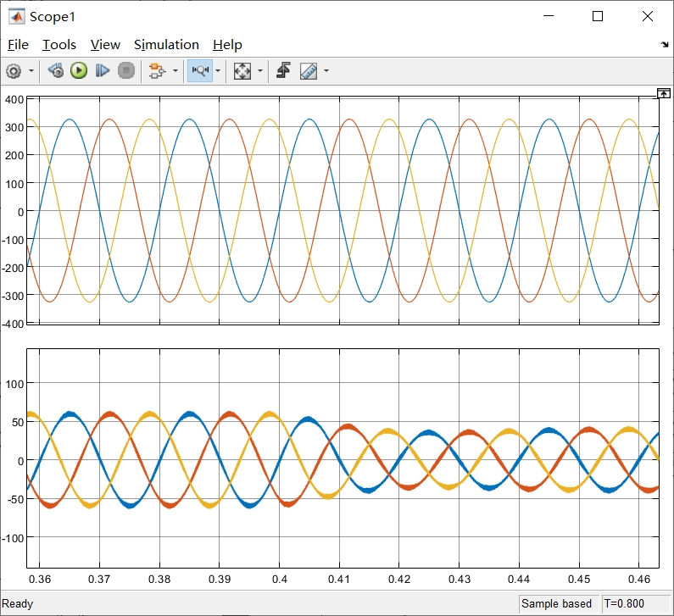The width and height of the screenshot is (674, 616).
Task: Click the Ready status text
Action: (17, 603)
